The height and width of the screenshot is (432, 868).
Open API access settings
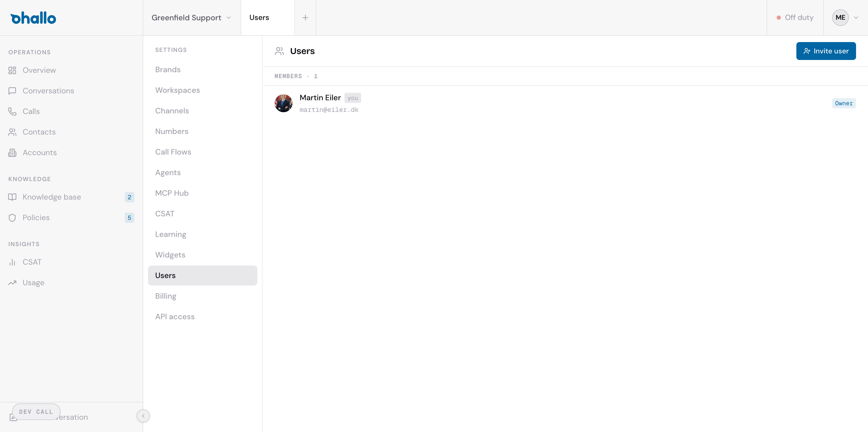pyautogui.click(x=202, y=317)
